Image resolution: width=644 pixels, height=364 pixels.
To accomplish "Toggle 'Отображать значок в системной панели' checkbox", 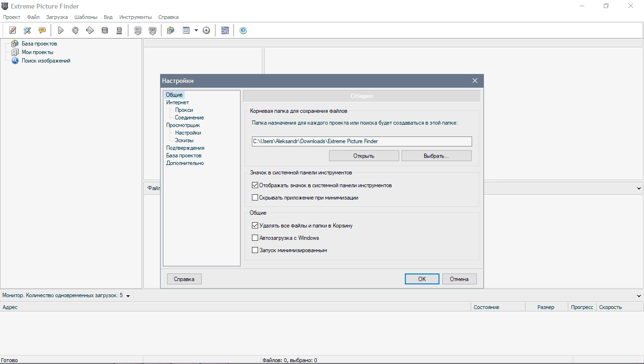I will [x=255, y=185].
